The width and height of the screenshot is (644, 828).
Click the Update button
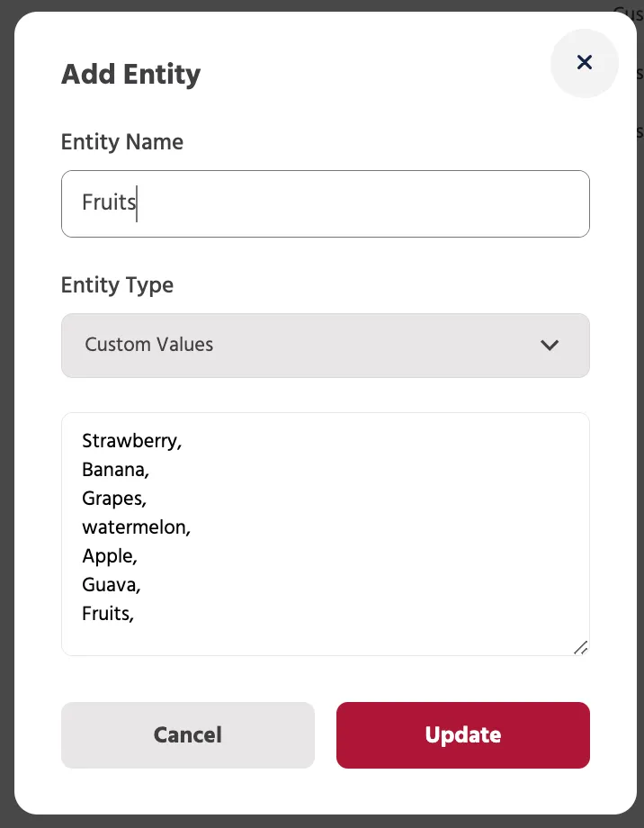[463, 735]
